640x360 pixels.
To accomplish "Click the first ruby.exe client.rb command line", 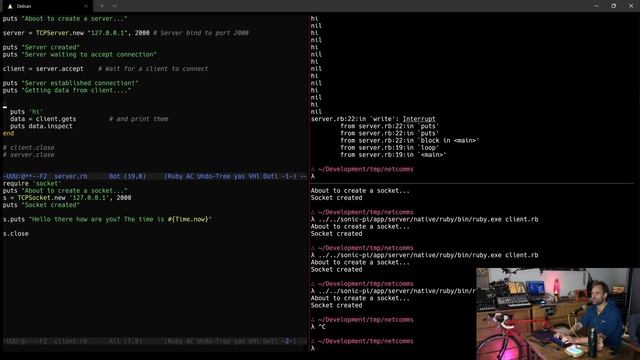I will (424, 219).
